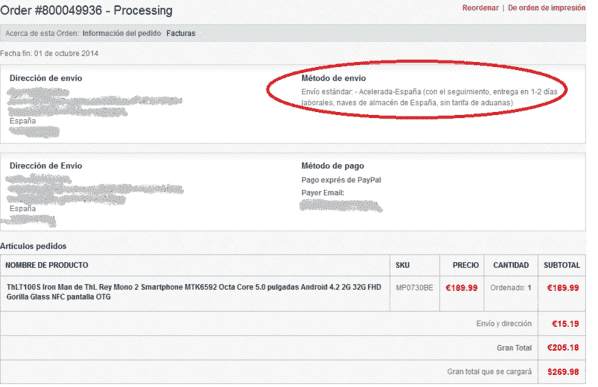Image resolution: width=598 pixels, height=387 pixels.
Task: Click the Envío y dirección label
Action: [503, 324]
